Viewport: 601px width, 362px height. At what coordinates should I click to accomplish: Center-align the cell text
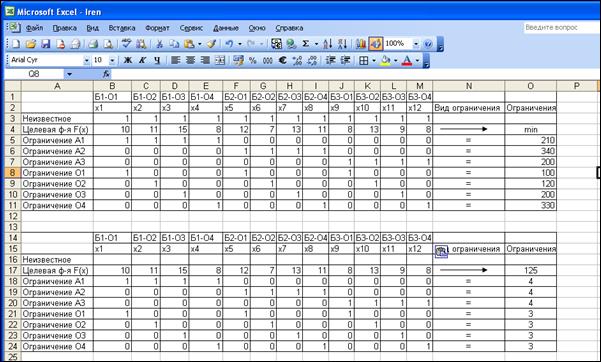click(x=190, y=60)
